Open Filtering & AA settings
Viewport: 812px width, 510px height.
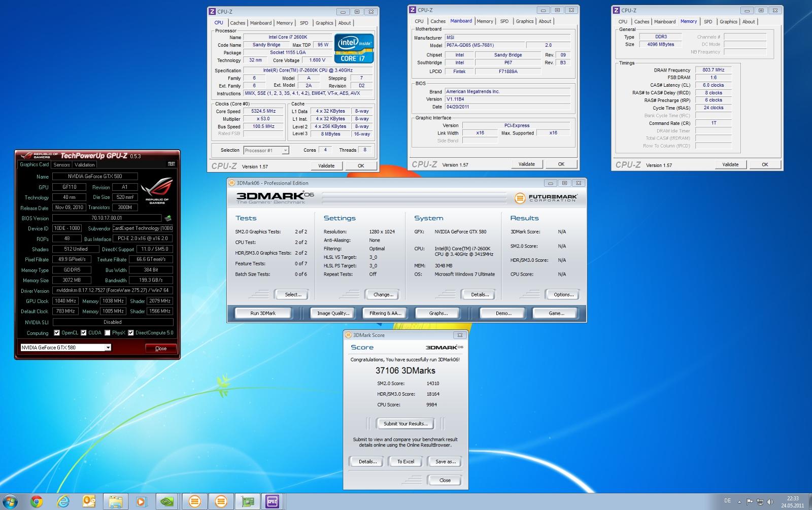coord(385,313)
